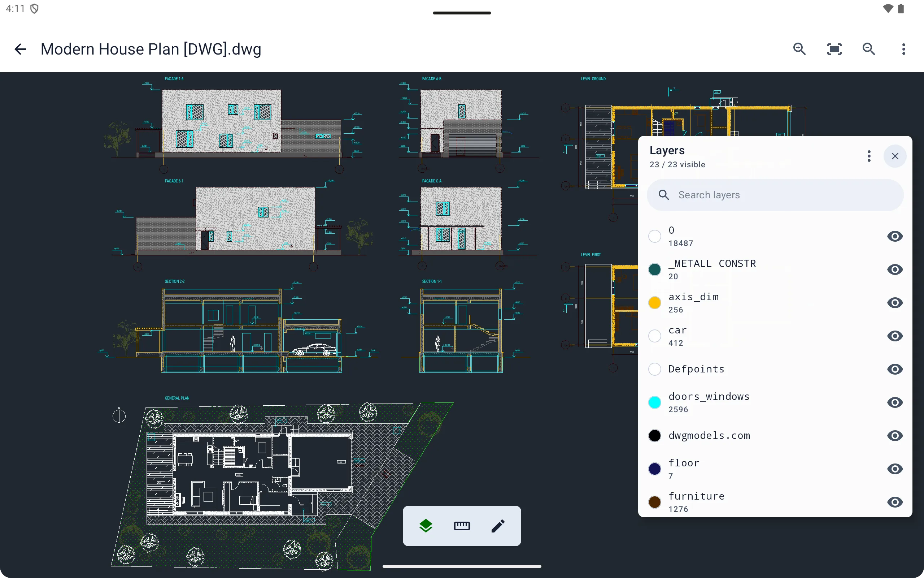
Task: Tap the battery status icon
Action: 901,8
